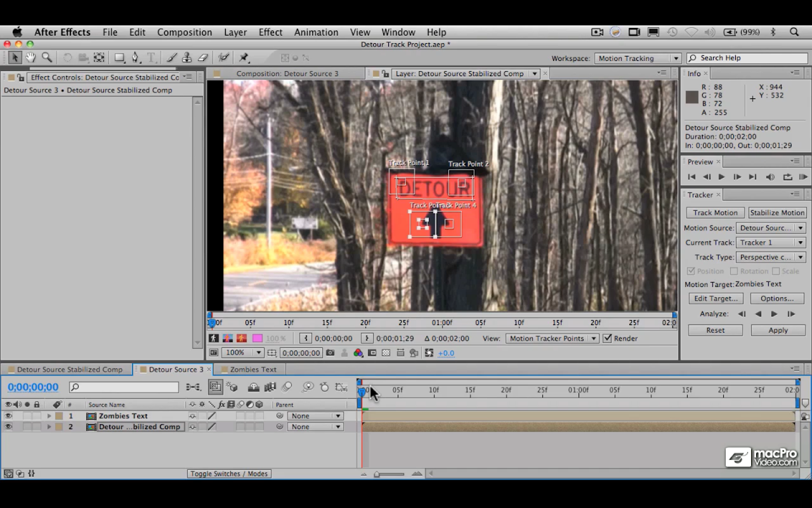The image size is (812, 508).
Task: Toggle the Frame Blending timeline switch
Action: point(270,387)
